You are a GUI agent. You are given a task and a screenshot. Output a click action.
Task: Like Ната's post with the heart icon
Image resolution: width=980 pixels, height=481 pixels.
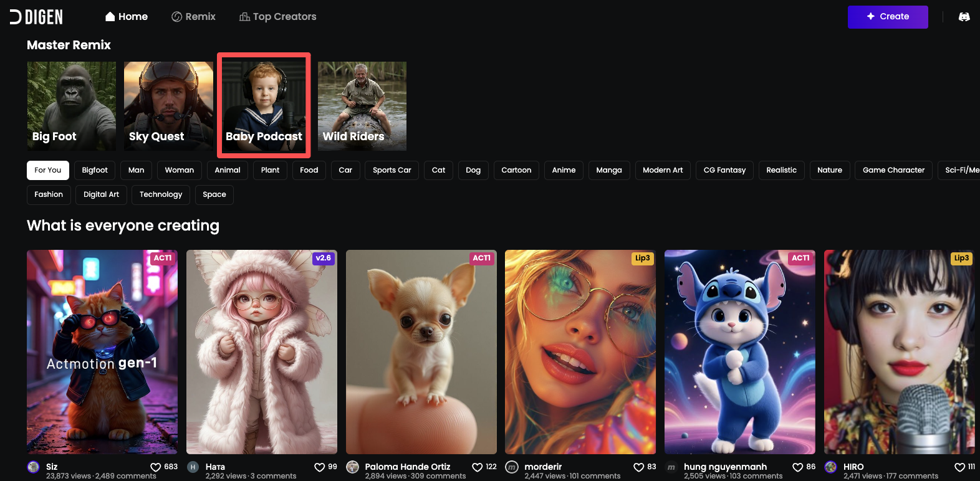[319, 467]
